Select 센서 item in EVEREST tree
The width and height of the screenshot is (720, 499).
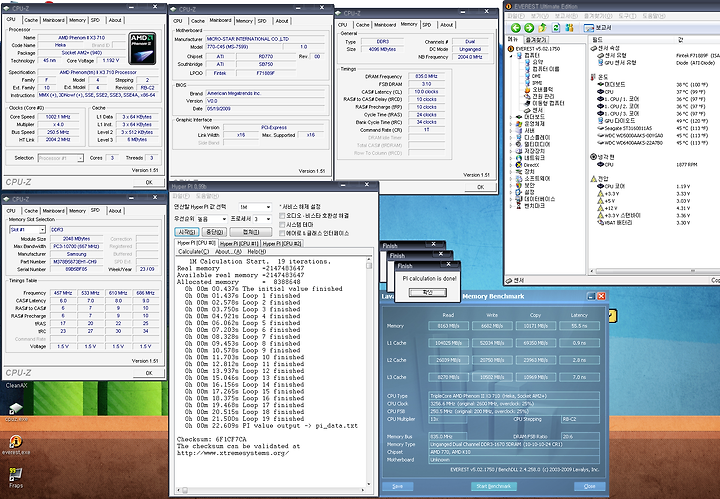pyautogui.click(x=534, y=110)
